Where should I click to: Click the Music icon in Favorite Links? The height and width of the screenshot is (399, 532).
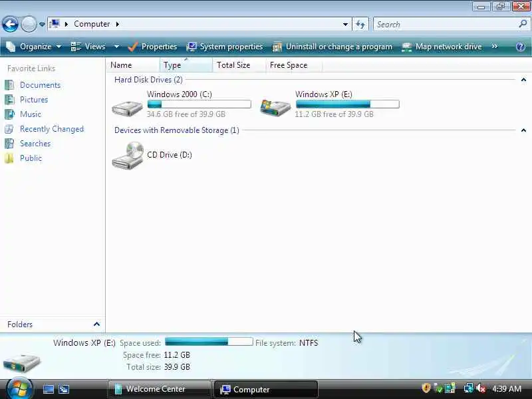click(9, 114)
